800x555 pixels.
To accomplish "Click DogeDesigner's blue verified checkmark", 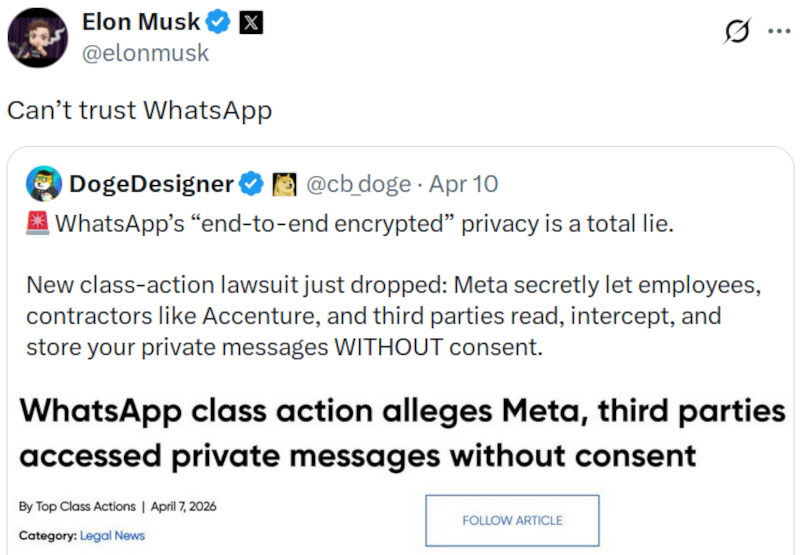I will tap(251, 184).
